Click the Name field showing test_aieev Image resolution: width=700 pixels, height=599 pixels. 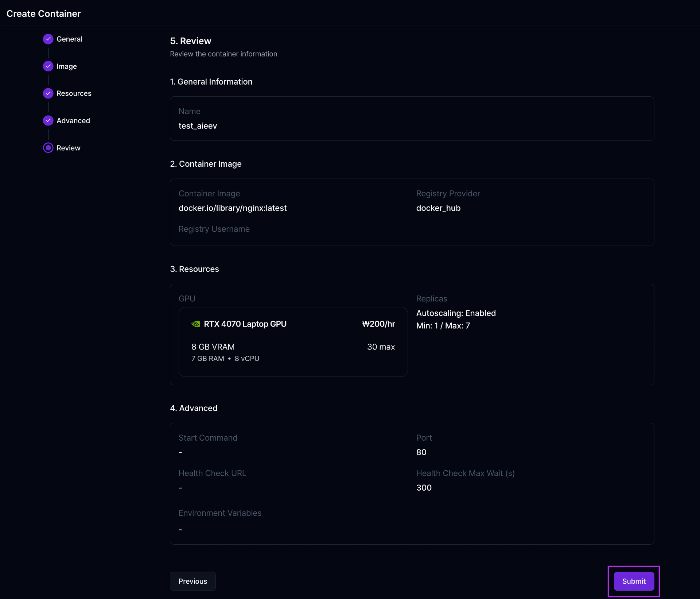pyautogui.click(x=198, y=126)
